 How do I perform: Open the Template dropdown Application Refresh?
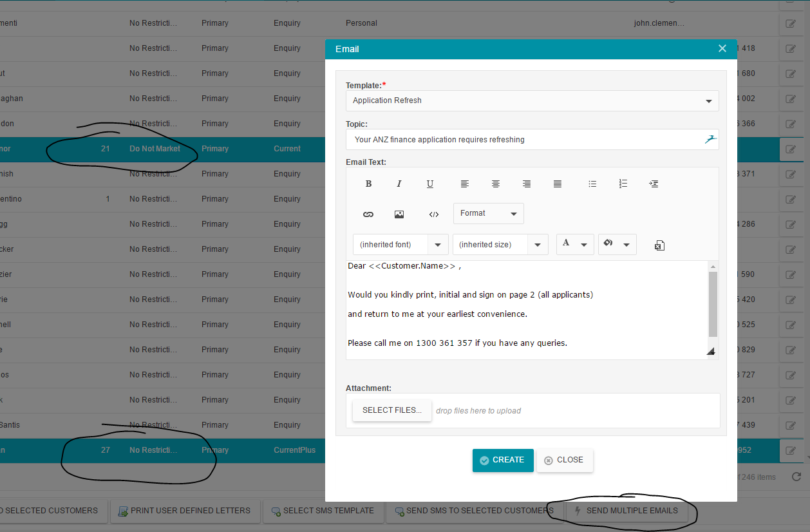coord(532,100)
